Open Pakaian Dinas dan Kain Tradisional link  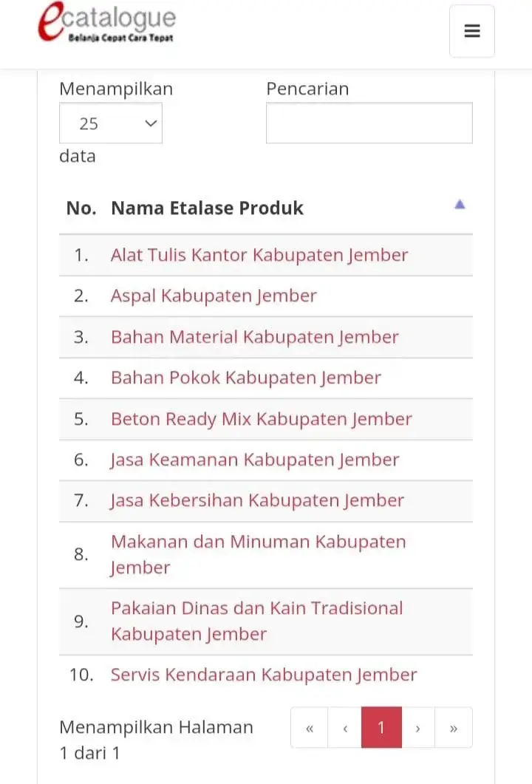(256, 621)
